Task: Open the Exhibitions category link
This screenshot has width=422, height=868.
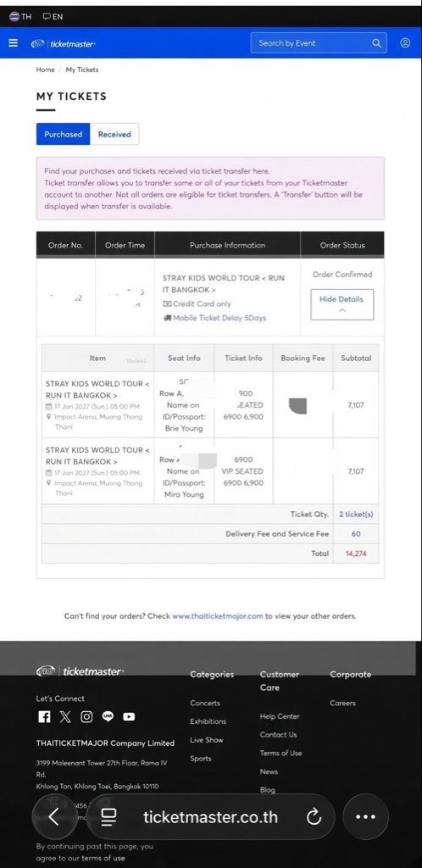Action: click(x=208, y=721)
